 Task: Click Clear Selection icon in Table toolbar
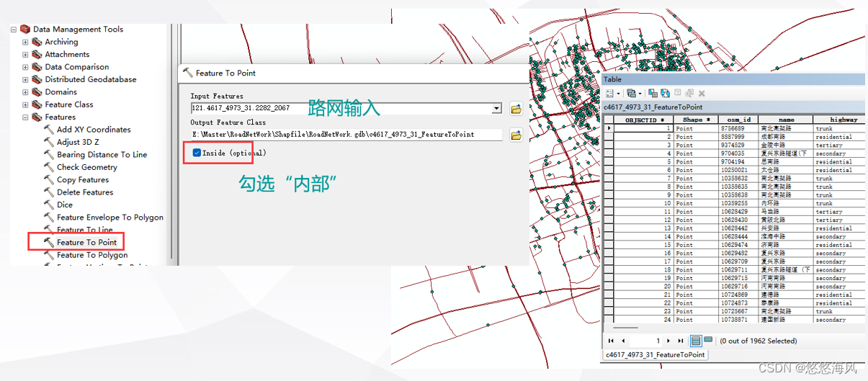click(677, 92)
